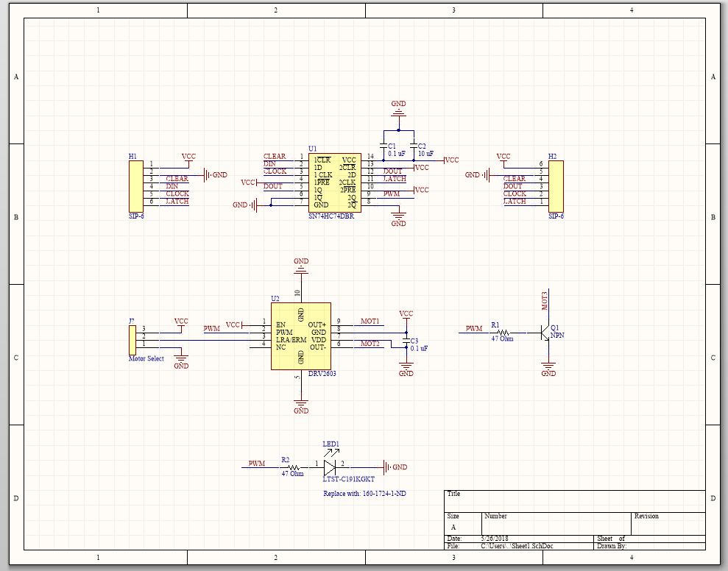The width and height of the screenshot is (728, 571).
Task: Click the LATCH net label on H2
Action: click(515, 201)
